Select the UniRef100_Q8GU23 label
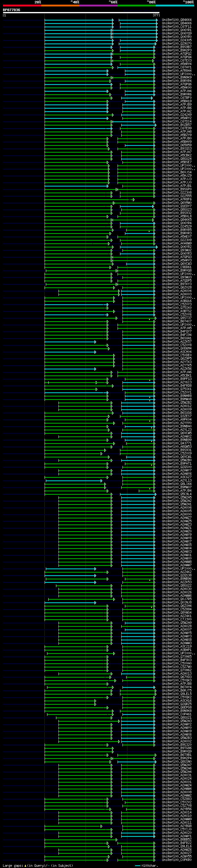 click(177, 210)
